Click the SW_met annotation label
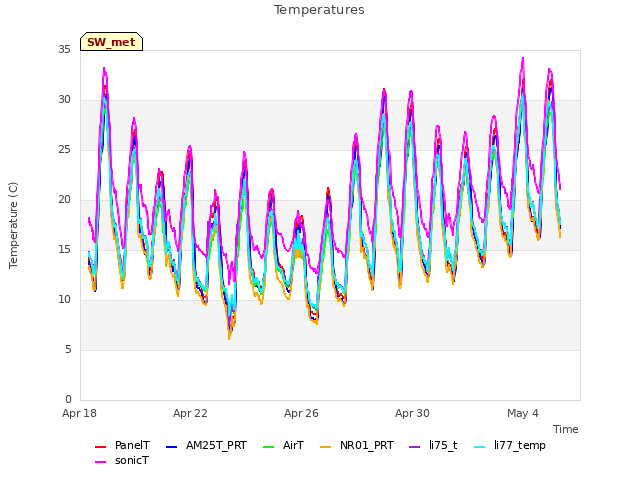Screen dimensions: 640x480 tap(111, 42)
